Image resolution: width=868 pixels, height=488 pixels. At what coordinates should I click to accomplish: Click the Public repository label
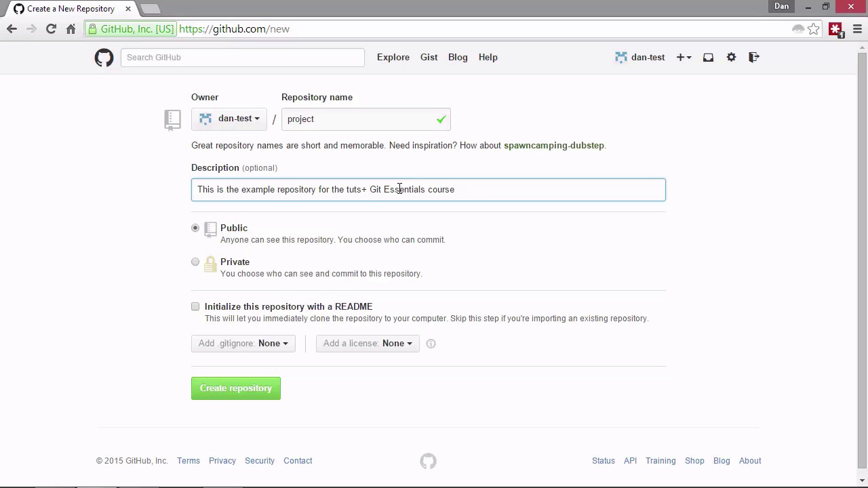point(234,228)
